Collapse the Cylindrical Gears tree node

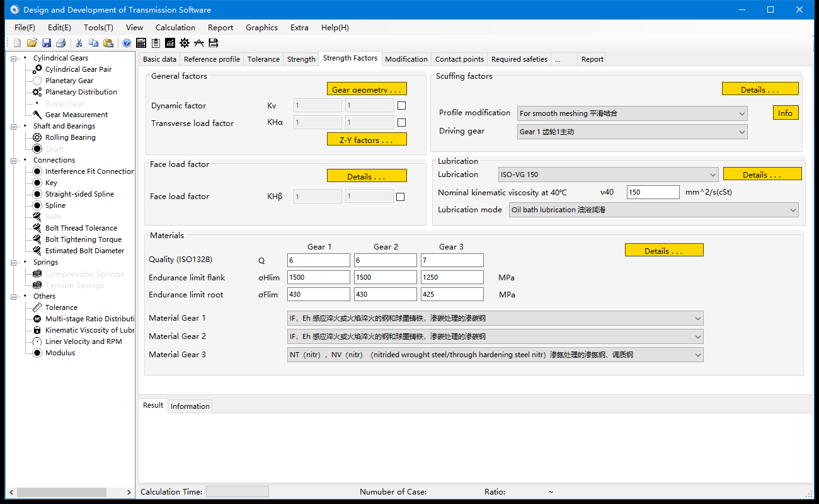(14, 58)
